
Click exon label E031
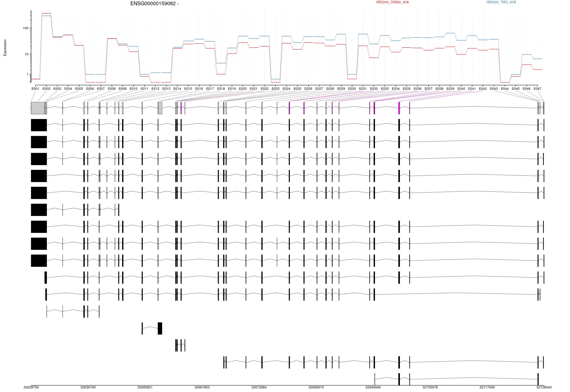point(363,89)
